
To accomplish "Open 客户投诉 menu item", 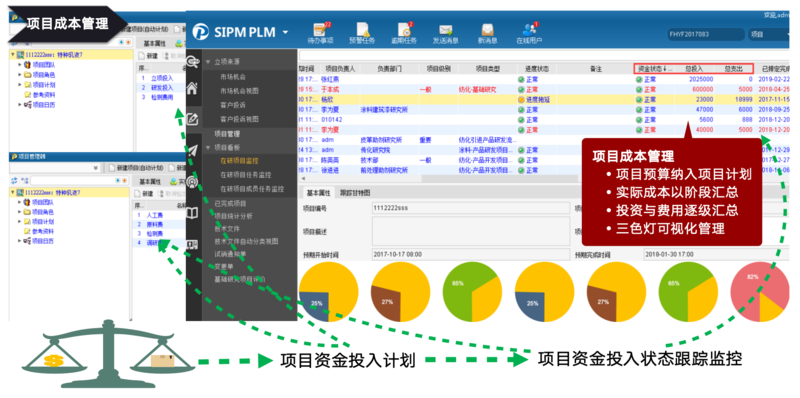I will coord(233,105).
